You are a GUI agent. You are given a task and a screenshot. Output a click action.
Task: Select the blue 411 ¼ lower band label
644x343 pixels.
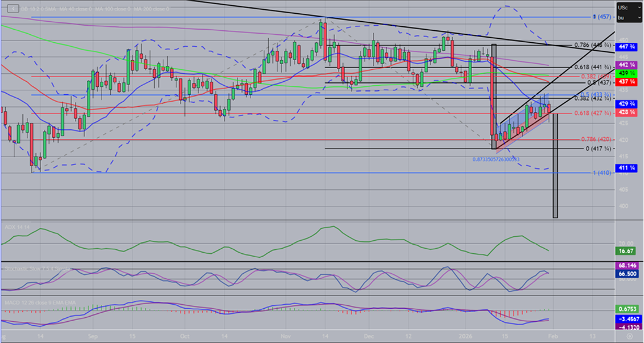coord(624,167)
